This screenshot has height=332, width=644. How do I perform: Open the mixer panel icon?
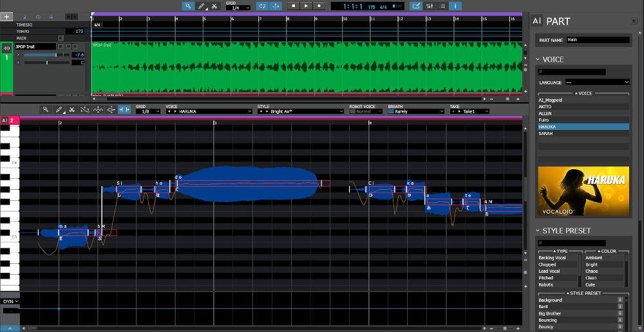[x=429, y=6]
